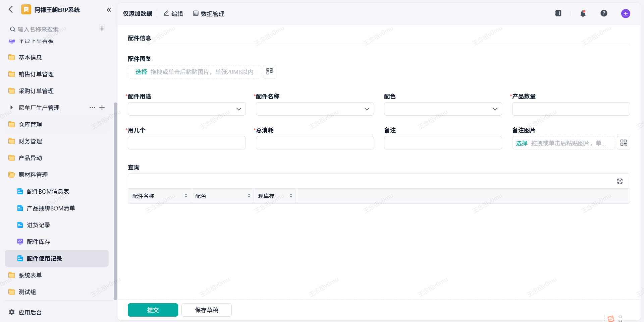Open 进货记录 form
Image resolution: width=644 pixels, height=322 pixels.
pyautogui.click(x=57, y=225)
